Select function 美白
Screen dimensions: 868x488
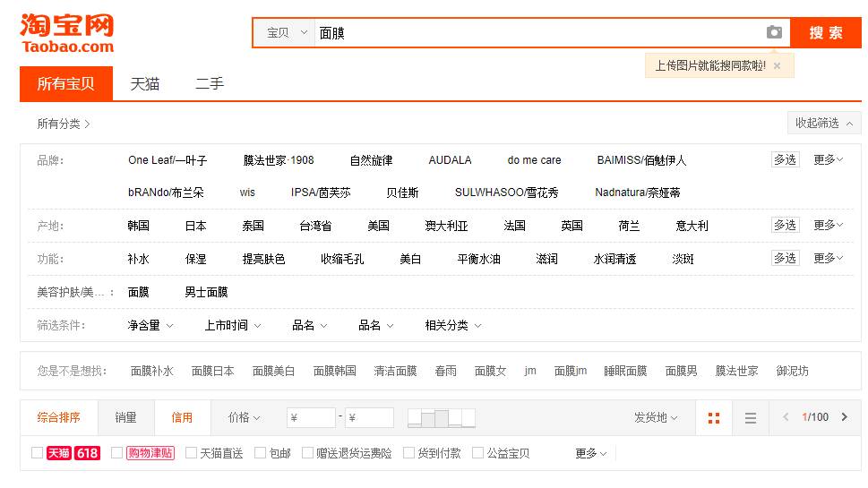410,259
